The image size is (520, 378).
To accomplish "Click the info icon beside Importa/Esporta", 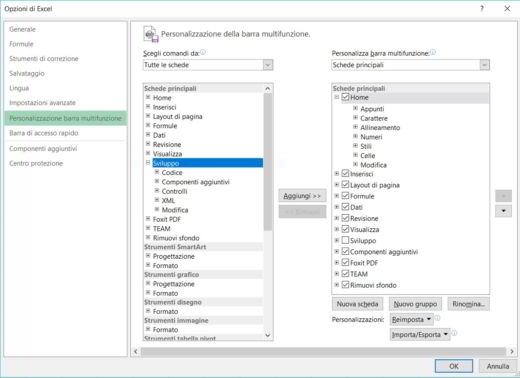I will pos(454,333).
